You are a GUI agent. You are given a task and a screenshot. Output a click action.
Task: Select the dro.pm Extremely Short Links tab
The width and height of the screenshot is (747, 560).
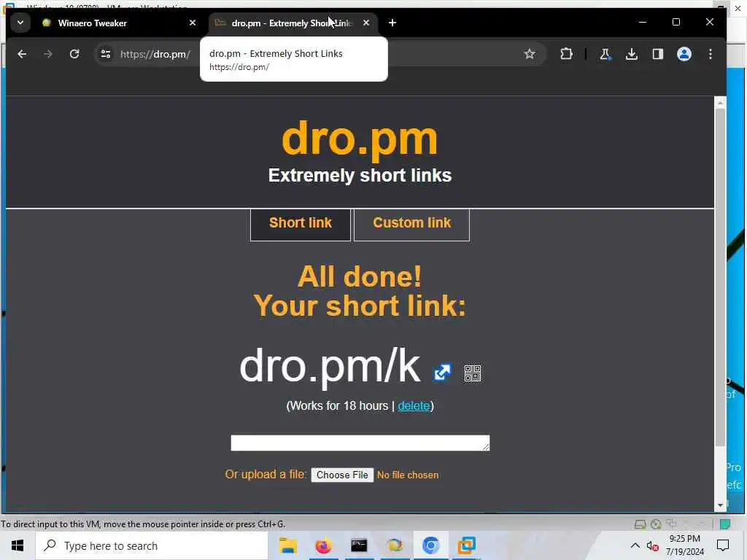pyautogui.click(x=292, y=23)
